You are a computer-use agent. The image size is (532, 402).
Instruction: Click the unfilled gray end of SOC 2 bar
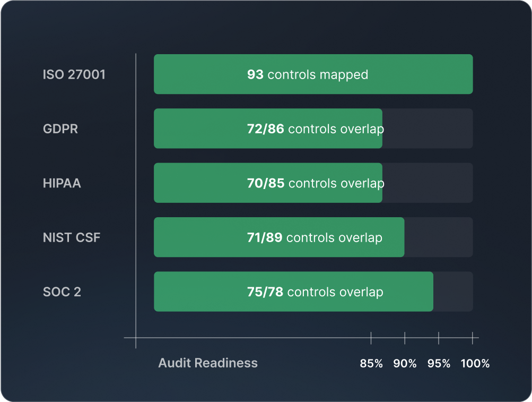point(453,292)
